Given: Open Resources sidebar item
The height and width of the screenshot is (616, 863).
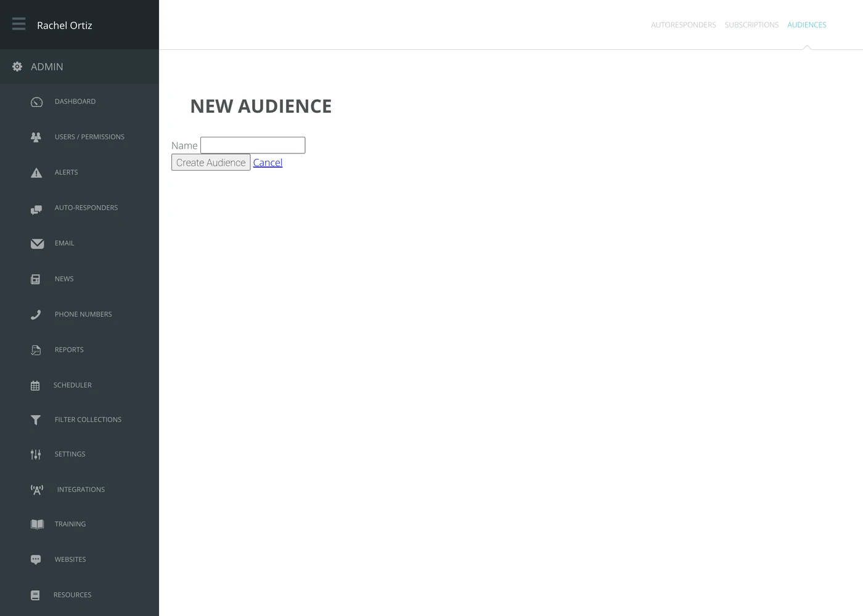Looking at the screenshot, I should point(72,595).
